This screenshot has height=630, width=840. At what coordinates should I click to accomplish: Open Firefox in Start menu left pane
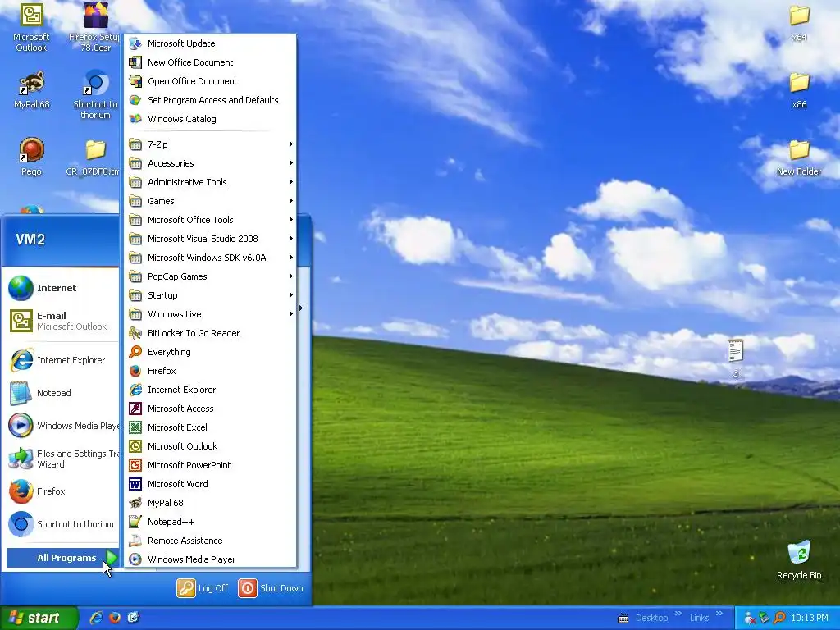62,491
